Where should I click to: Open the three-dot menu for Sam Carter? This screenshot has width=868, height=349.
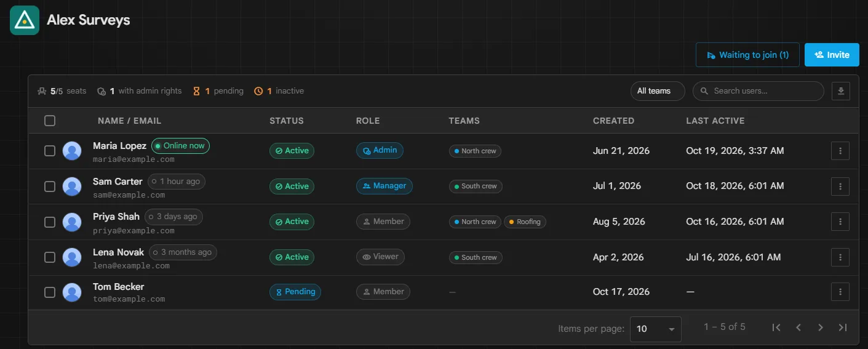[840, 186]
